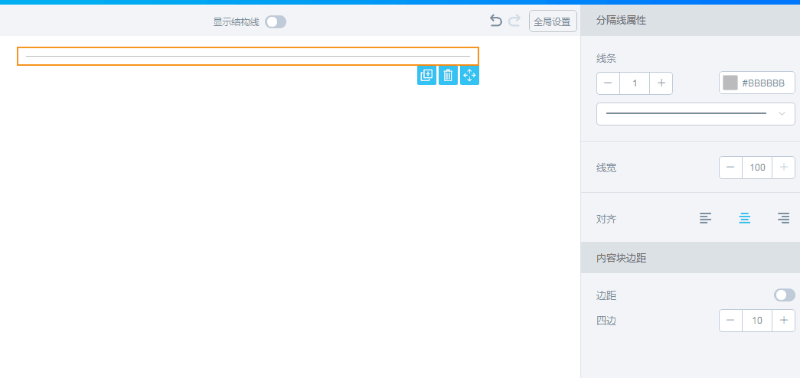Increase 四边 margin with plus button
Image resolution: width=800 pixels, height=378 pixels.
click(784, 320)
